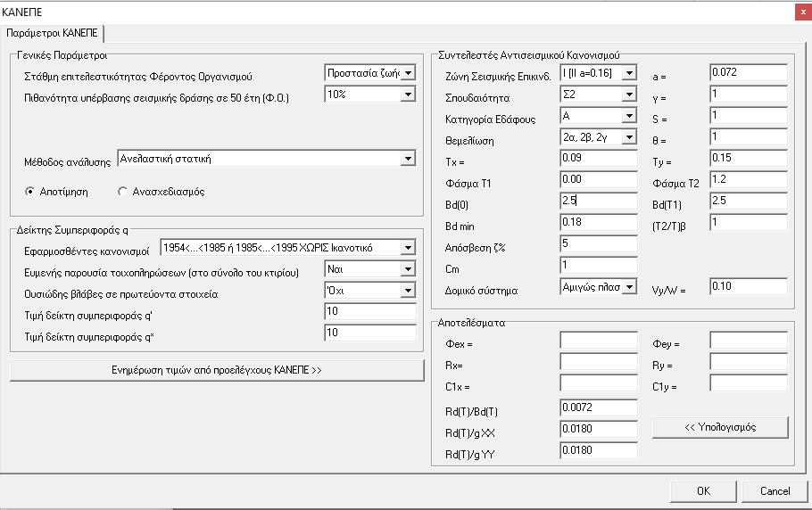812x510 pixels.
Task: Click the Bd min input field
Action: pyautogui.click(x=598, y=222)
